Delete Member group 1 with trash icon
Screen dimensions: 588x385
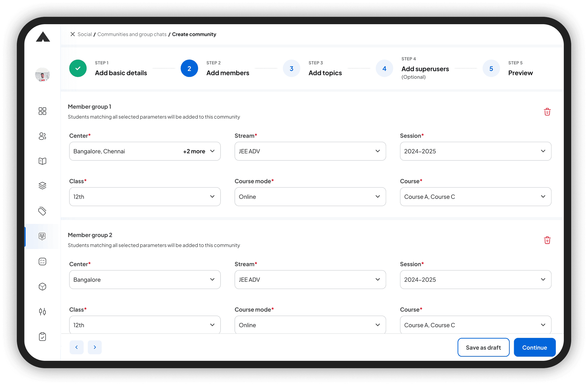547,112
